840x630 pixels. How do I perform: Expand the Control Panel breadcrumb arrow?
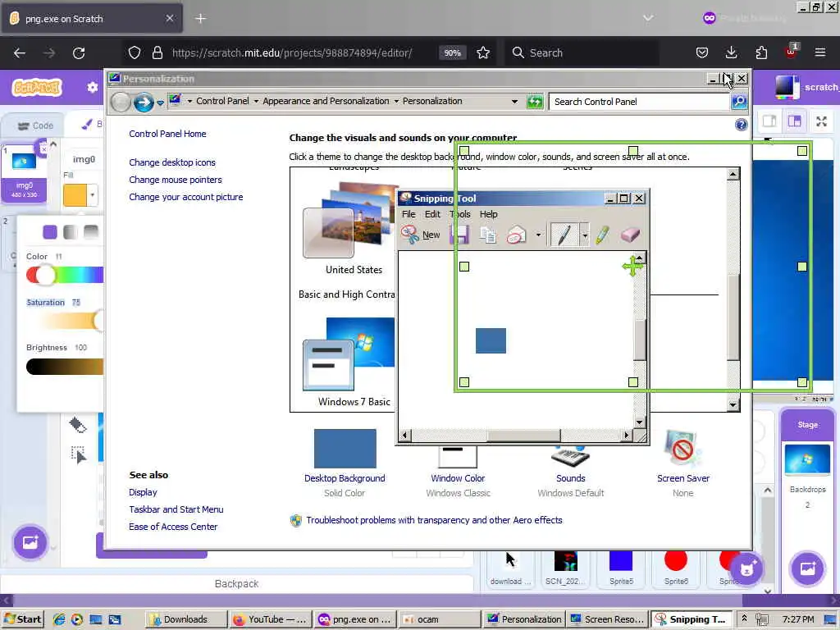pos(256,101)
